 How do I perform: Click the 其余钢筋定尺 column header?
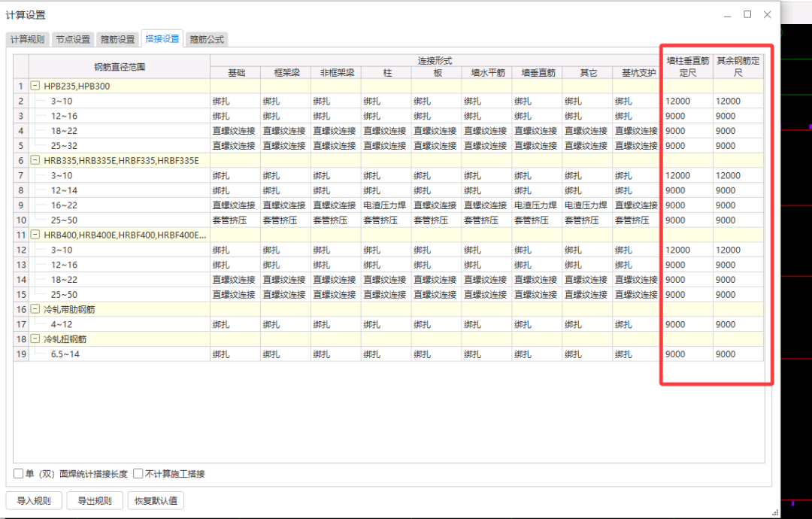pyautogui.click(x=738, y=67)
